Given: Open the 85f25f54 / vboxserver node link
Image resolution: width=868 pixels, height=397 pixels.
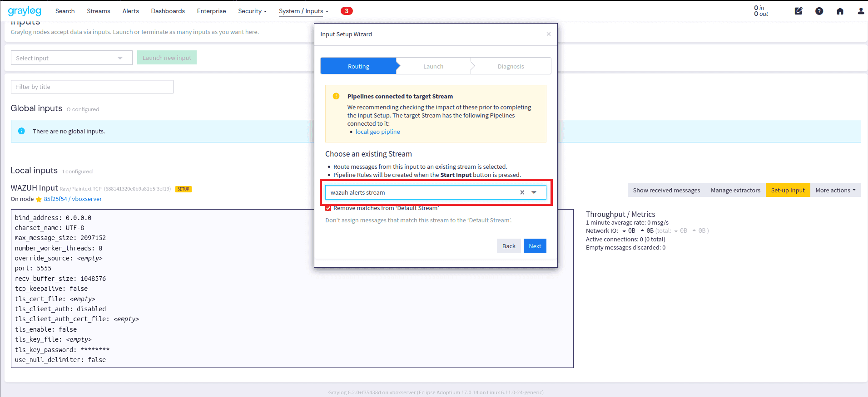Looking at the screenshot, I should [73, 199].
